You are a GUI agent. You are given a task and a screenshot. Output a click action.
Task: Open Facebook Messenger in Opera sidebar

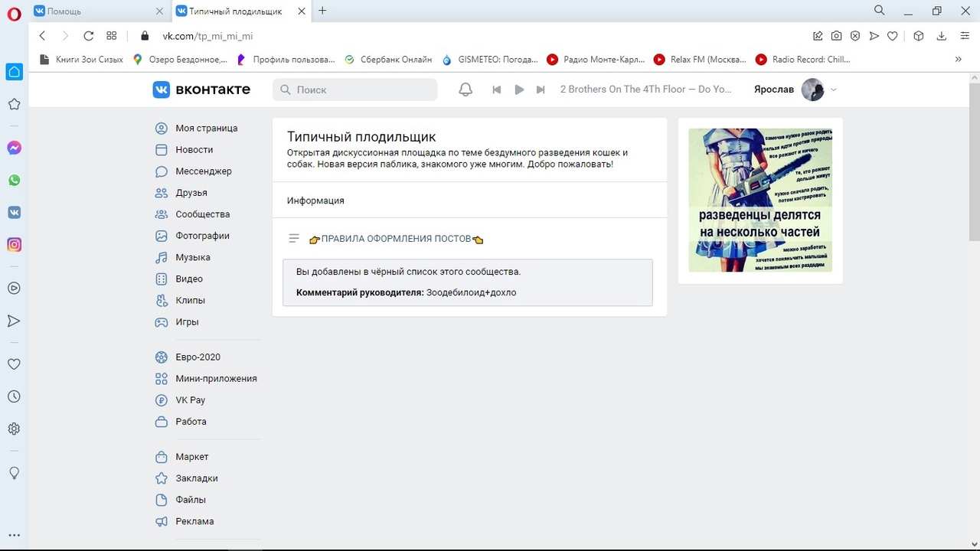14,148
